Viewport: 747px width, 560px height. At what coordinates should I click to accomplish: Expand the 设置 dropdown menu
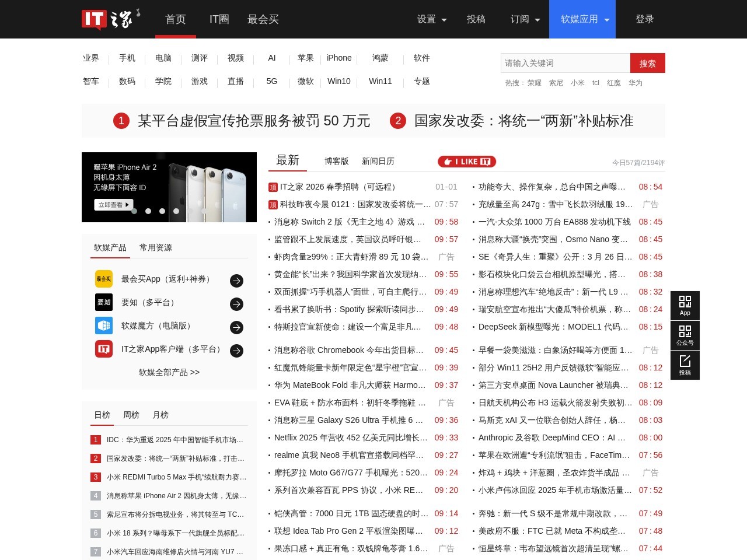click(x=432, y=19)
